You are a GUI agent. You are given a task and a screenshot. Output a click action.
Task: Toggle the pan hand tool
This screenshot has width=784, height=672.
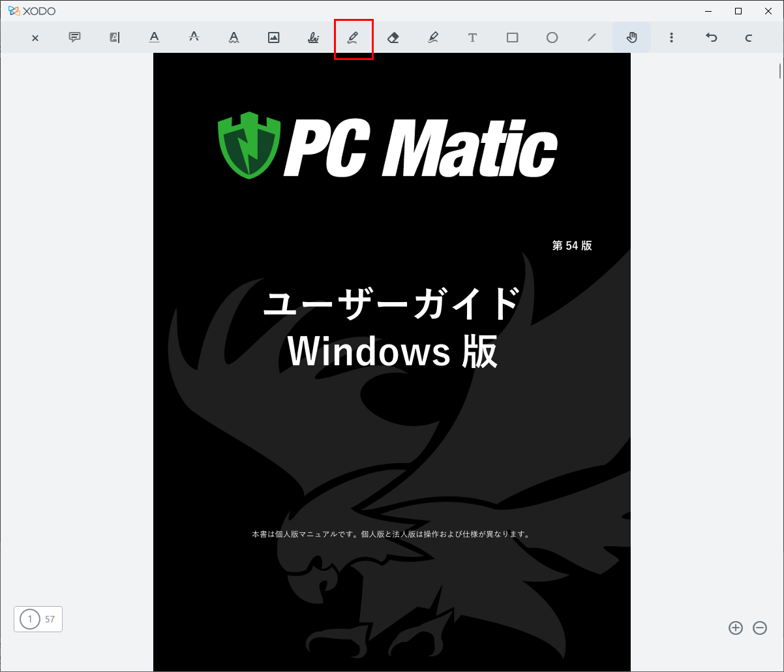pyautogui.click(x=631, y=37)
